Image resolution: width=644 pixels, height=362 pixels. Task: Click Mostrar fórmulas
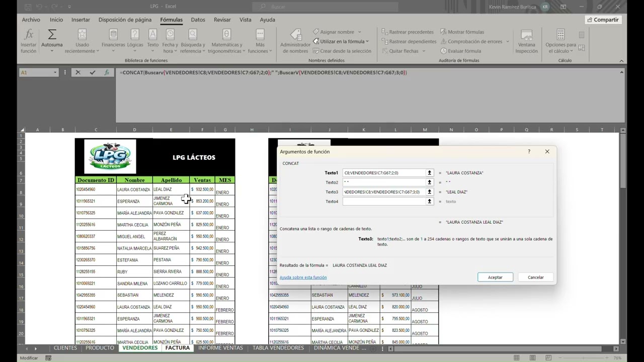[x=462, y=32]
